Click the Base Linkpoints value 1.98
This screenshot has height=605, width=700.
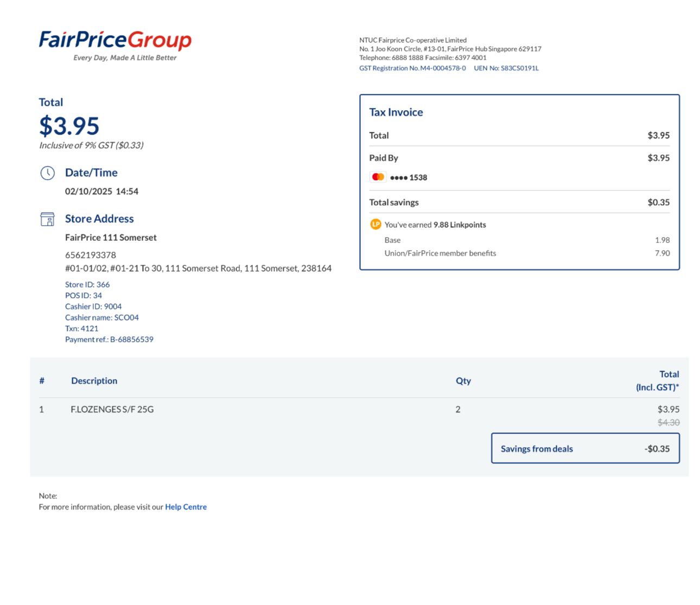(x=663, y=240)
